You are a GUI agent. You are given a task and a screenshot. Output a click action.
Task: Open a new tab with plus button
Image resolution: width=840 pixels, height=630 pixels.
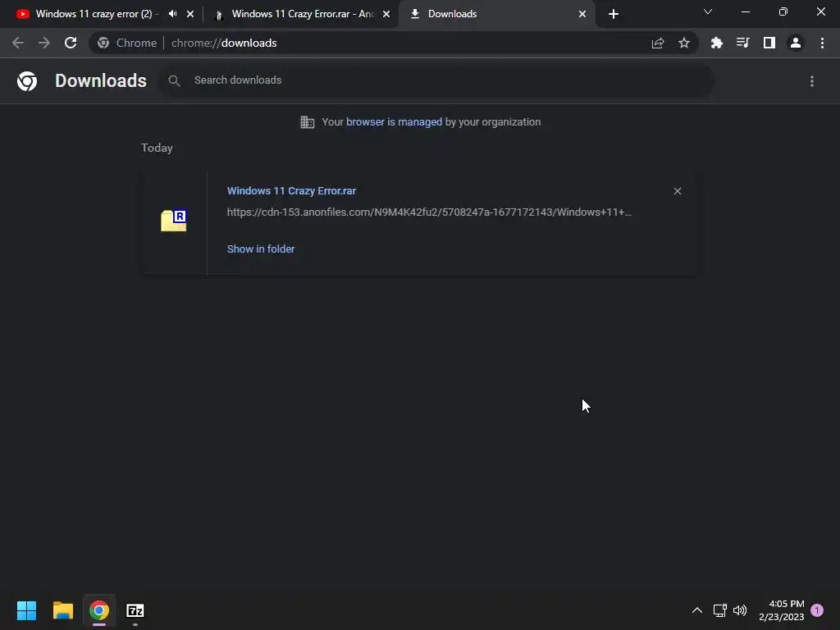click(614, 15)
